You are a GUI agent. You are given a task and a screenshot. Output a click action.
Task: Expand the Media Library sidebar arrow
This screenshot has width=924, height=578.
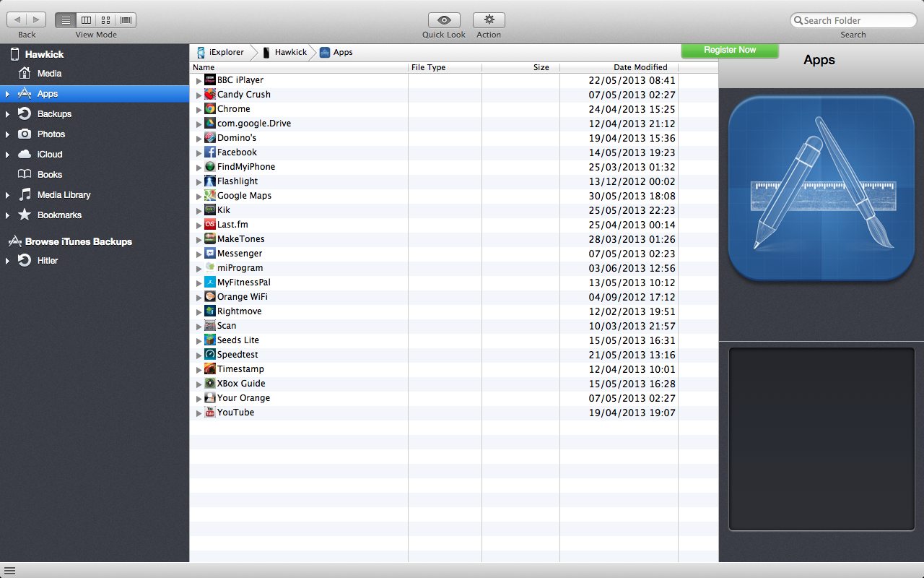click(x=7, y=195)
